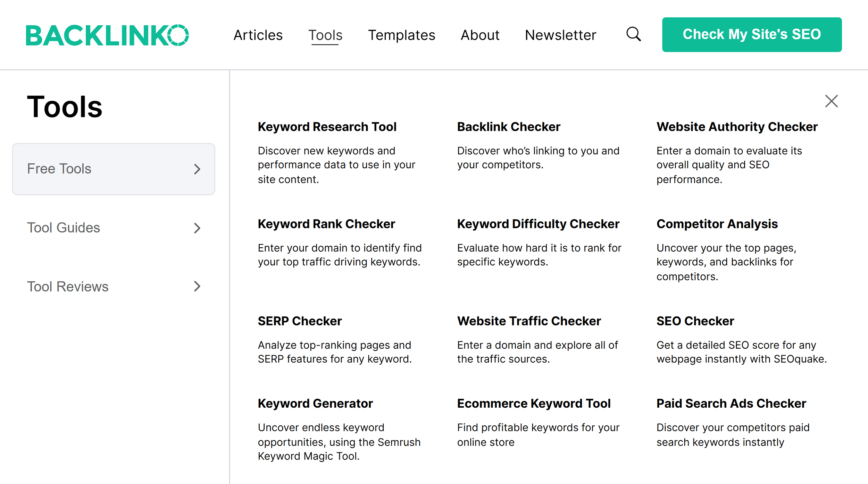
Task: Open the Paid Search Ads Checker
Action: 731,404
